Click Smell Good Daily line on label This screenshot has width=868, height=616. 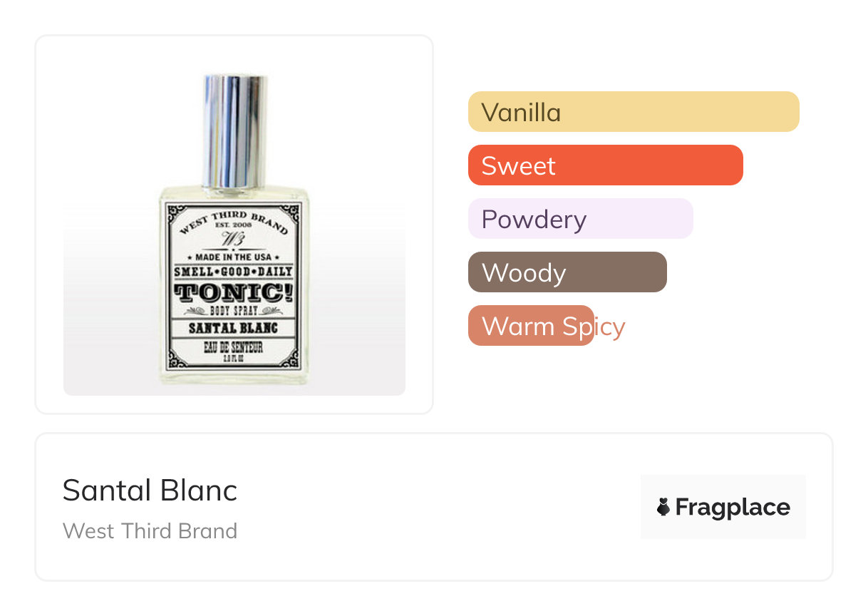coord(234,272)
